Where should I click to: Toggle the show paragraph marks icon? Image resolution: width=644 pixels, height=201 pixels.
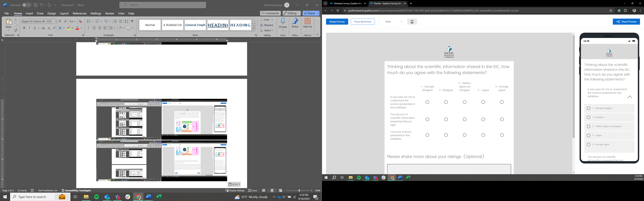pyautogui.click(x=132, y=21)
